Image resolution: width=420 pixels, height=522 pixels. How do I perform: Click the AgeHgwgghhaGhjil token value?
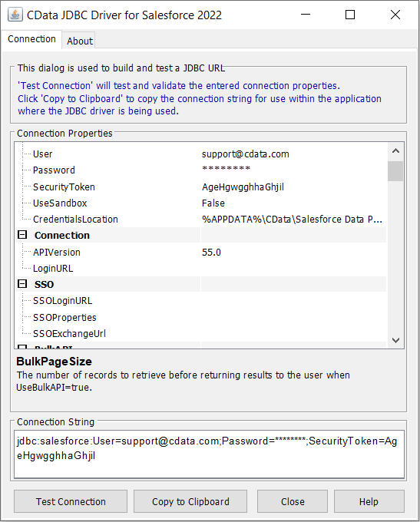coord(243,187)
